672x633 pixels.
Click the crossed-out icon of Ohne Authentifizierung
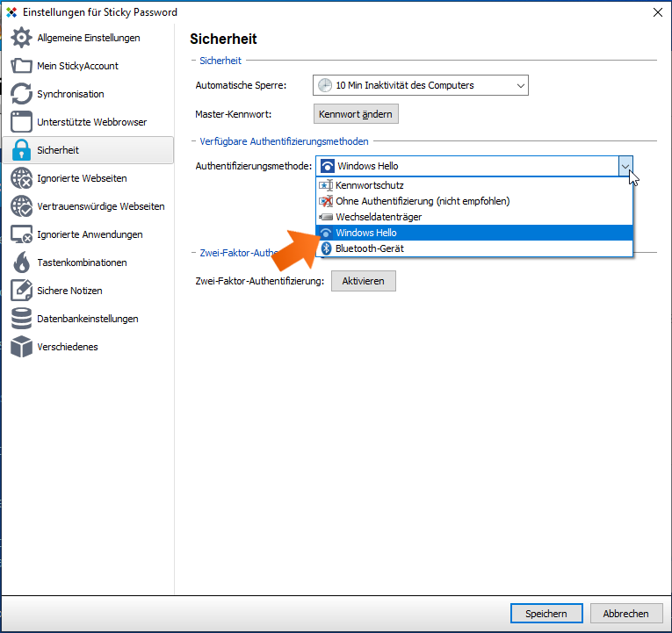coord(326,201)
